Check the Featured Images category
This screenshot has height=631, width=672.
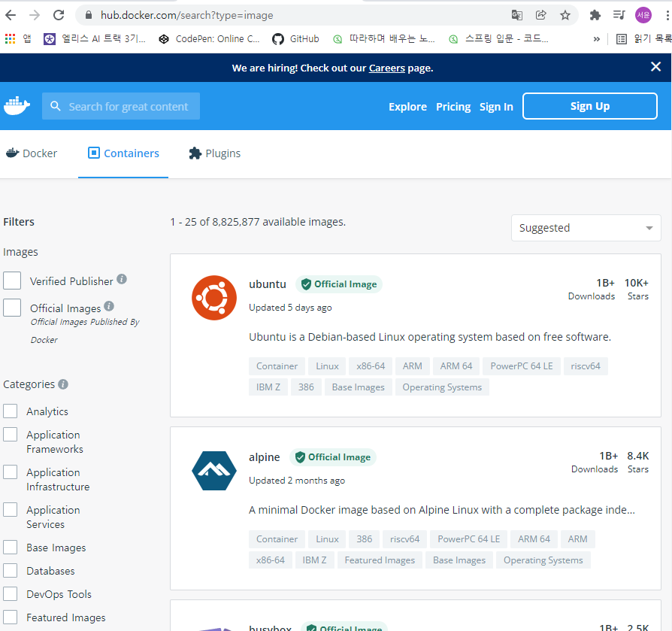[11, 617]
